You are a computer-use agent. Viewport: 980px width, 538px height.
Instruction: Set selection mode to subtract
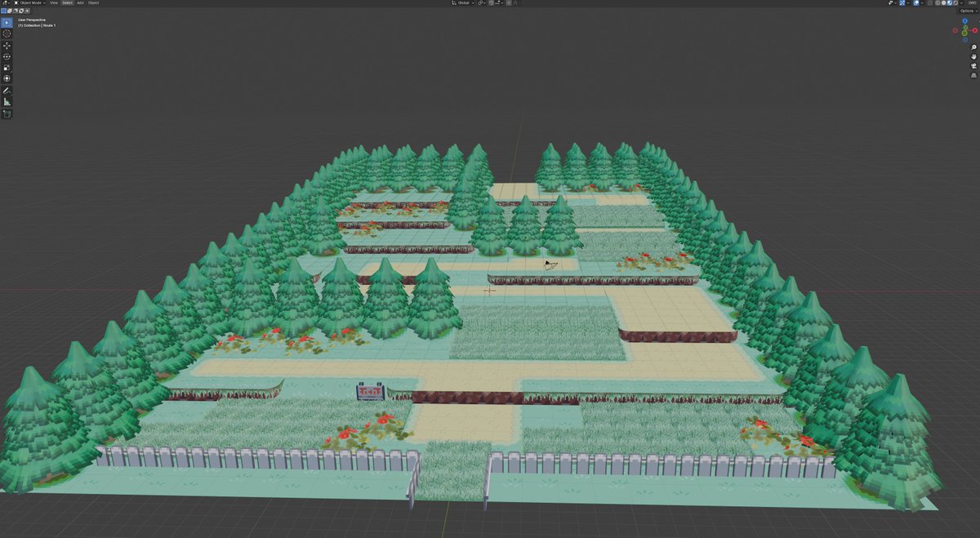15,11
